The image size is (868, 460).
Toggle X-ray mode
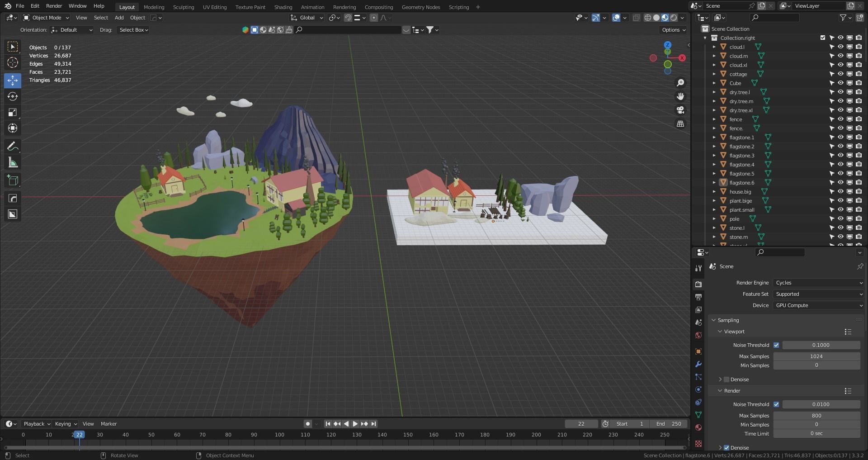pyautogui.click(x=636, y=18)
